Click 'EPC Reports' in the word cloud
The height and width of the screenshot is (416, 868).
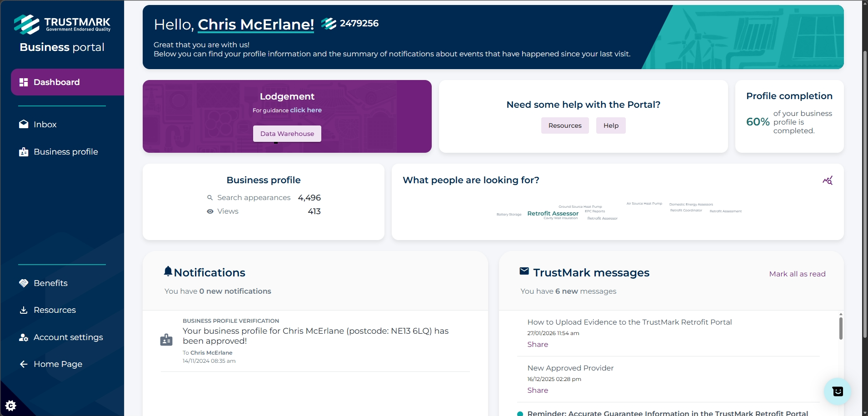(595, 211)
